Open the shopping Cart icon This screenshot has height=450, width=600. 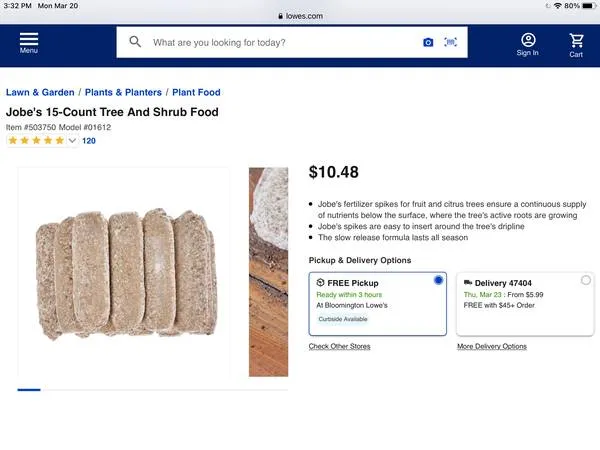click(x=576, y=43)
